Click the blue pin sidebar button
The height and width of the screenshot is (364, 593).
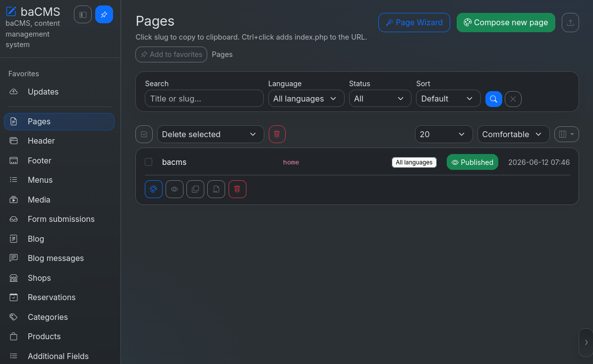click(x=104, y=15)
